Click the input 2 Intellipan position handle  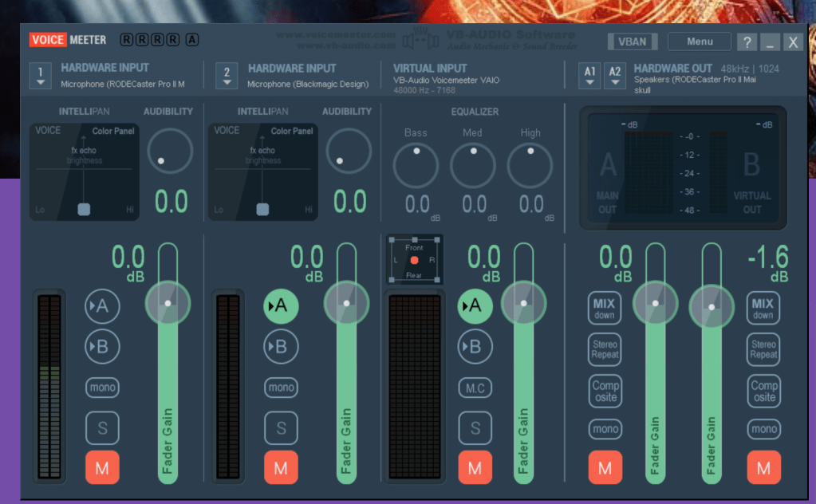(x=262, y=209)
